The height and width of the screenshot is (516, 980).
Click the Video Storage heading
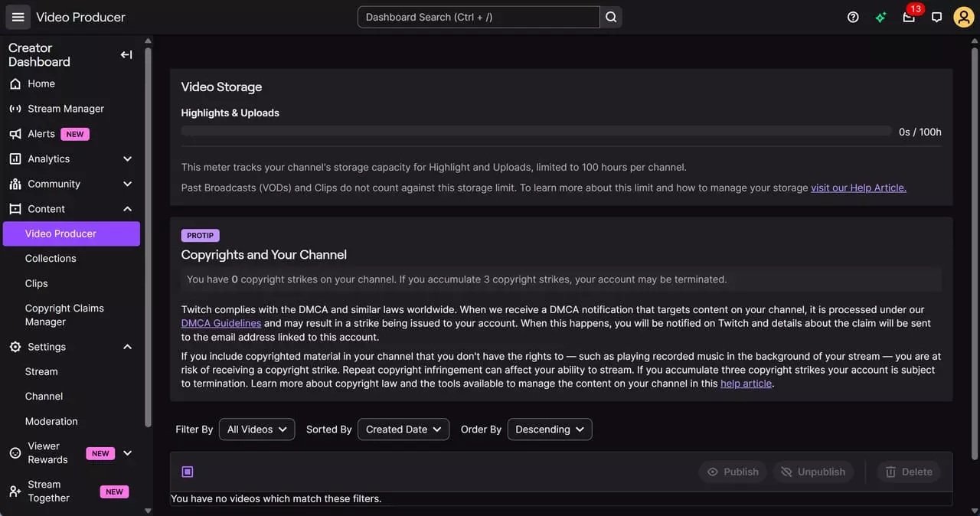(222, 87)
